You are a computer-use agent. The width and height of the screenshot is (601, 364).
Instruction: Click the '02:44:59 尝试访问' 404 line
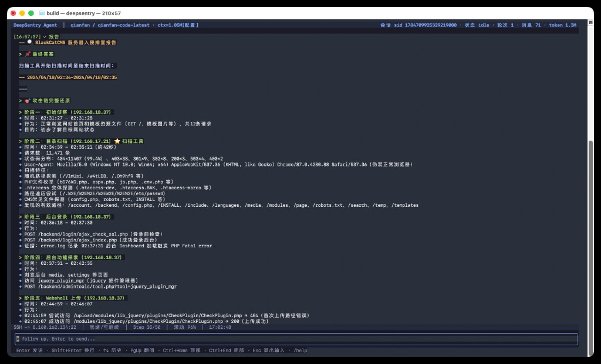[x=167, y=315]
